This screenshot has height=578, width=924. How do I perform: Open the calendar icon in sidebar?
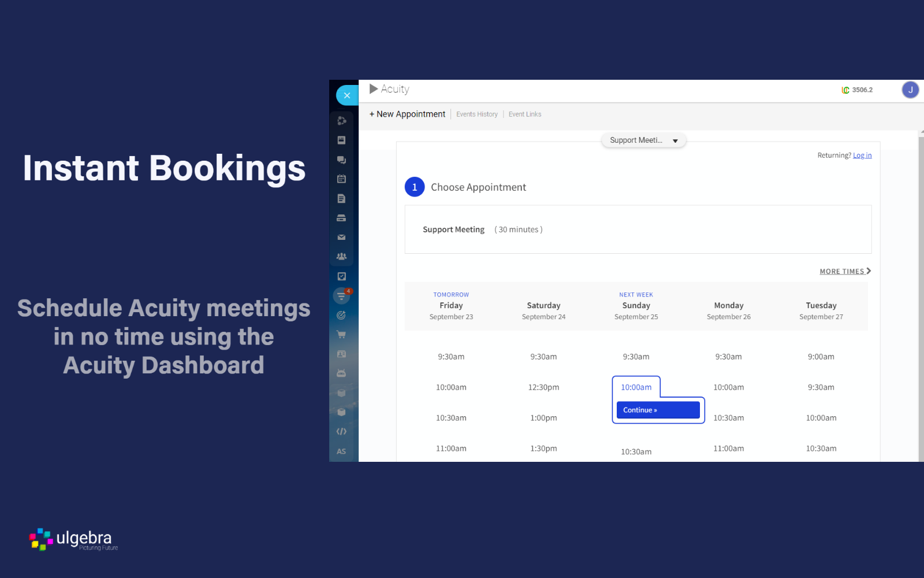pyautogui.click(x=341, y=179)
